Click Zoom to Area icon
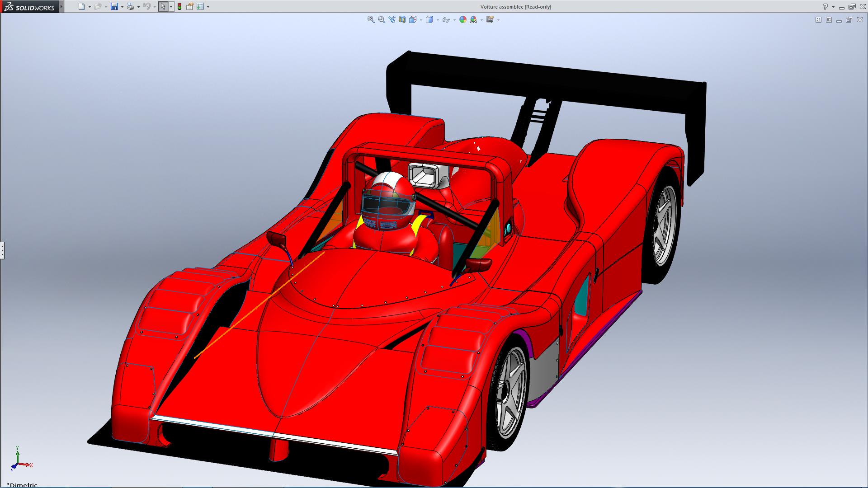This screenshot has height=488, width=868. [x=381, y=19]
